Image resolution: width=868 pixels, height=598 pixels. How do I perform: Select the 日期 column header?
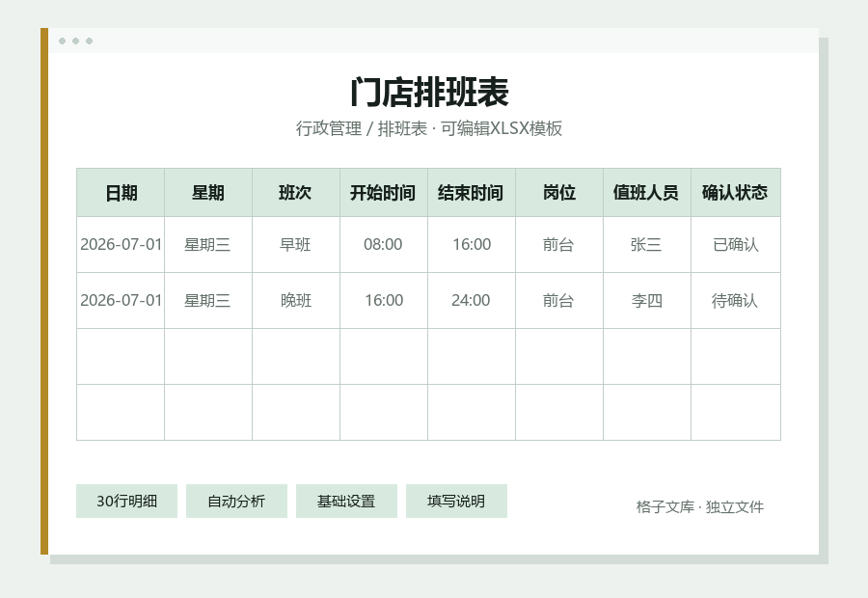121,193
